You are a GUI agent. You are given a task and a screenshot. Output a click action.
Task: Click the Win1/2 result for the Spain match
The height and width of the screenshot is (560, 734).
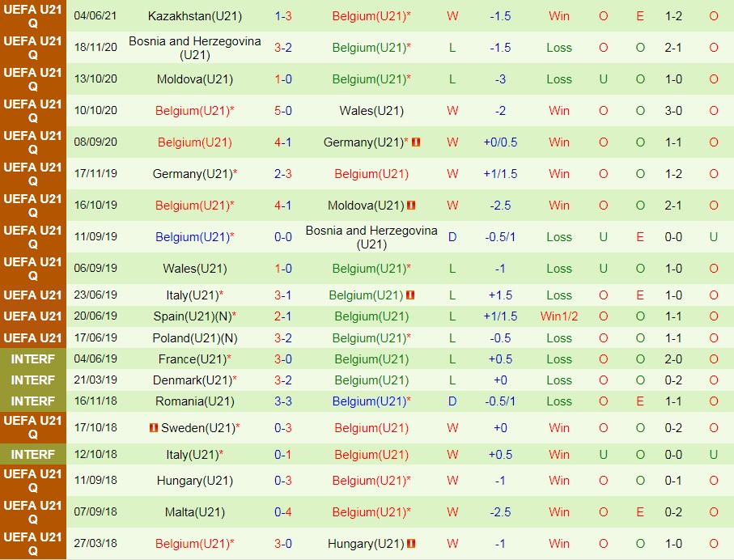(559, 316)
